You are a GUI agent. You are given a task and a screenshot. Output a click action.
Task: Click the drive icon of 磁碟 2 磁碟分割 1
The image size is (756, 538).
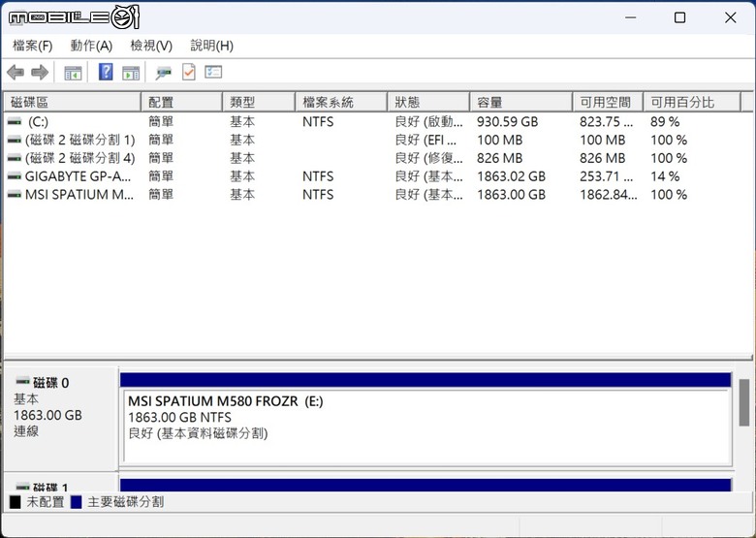[x=15, y=140]
